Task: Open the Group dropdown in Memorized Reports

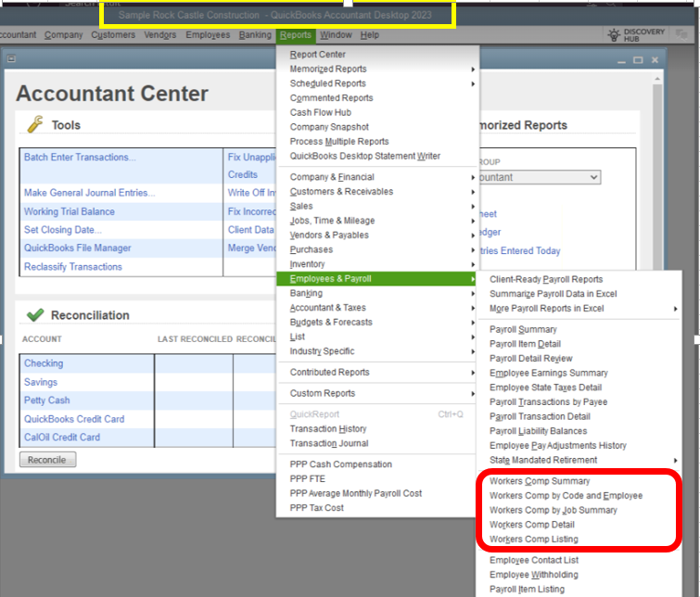Action: tap(540, 177)
